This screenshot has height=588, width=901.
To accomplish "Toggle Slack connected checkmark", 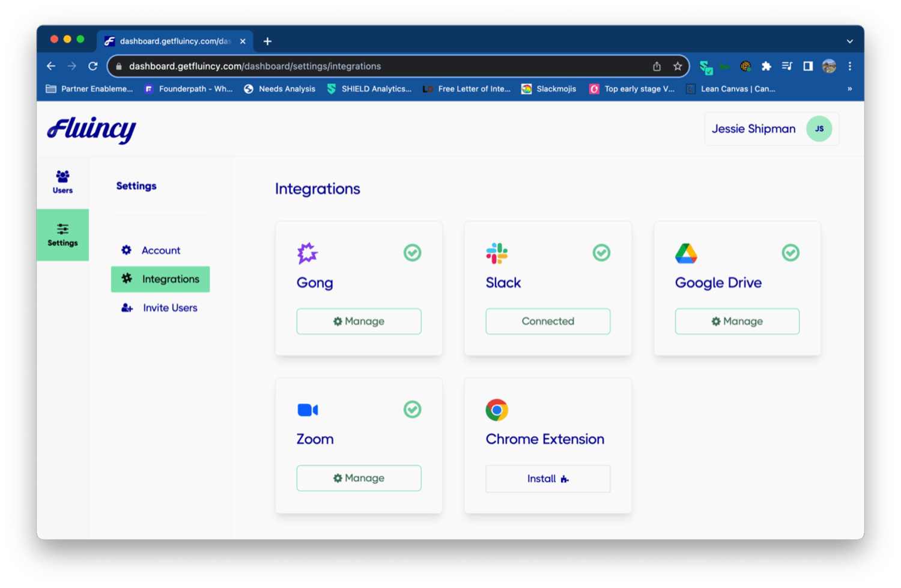I will point(601,253).
